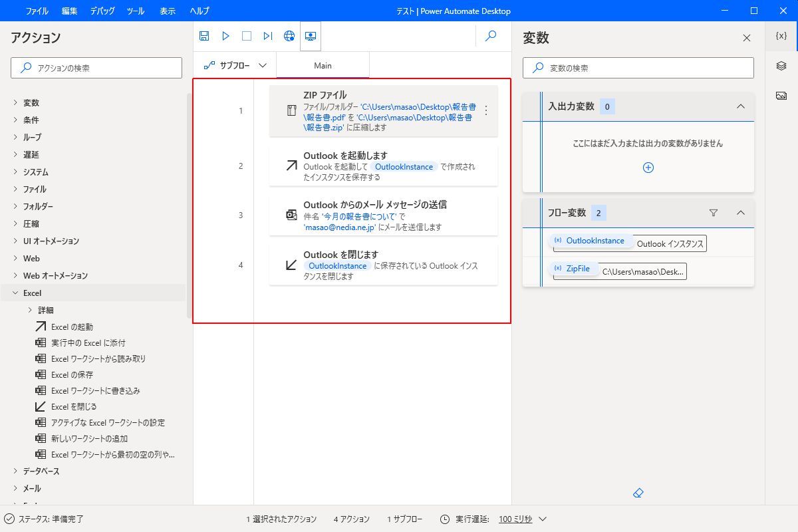Select the Outlook を起動します action
Screen dimensions: 798x532
click(383, 166)
